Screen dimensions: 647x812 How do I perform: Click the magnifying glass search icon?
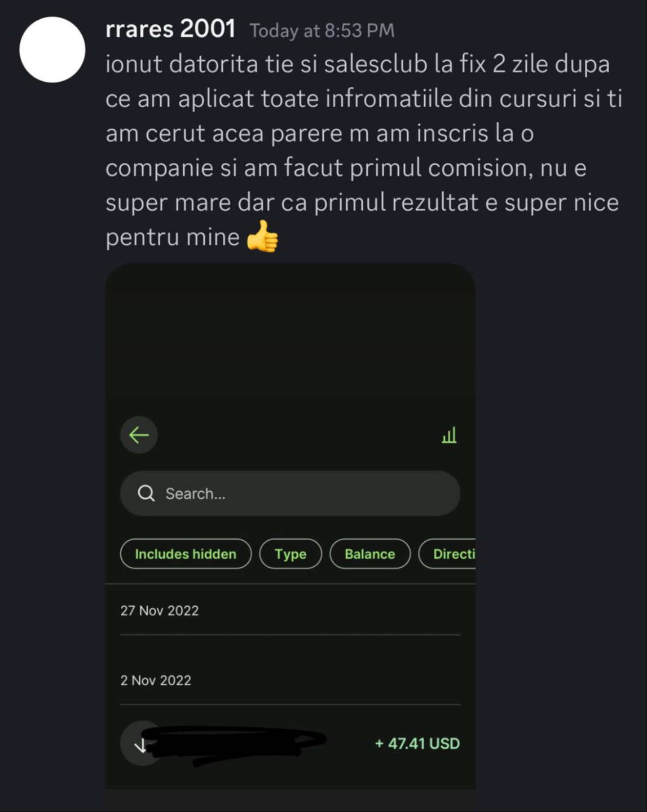coord(146,493)
